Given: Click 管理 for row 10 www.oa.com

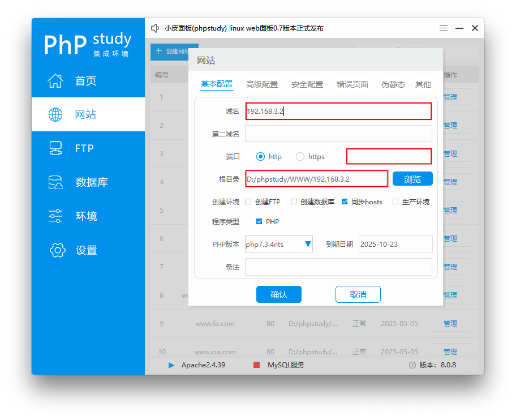Looking at the screenshot, I should [450, 351].
